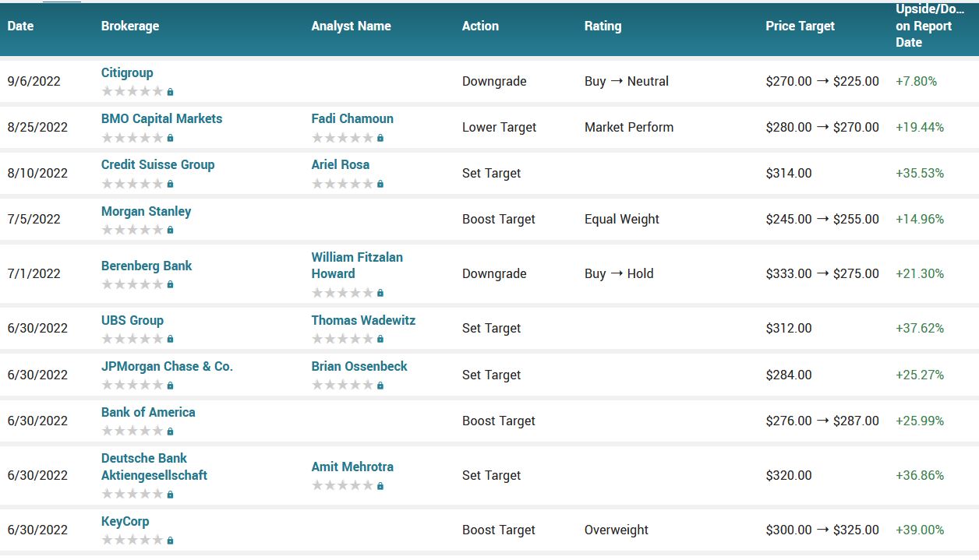
Task: Open the Berenberg Bank brokerage link
Action: pos(147,266)
